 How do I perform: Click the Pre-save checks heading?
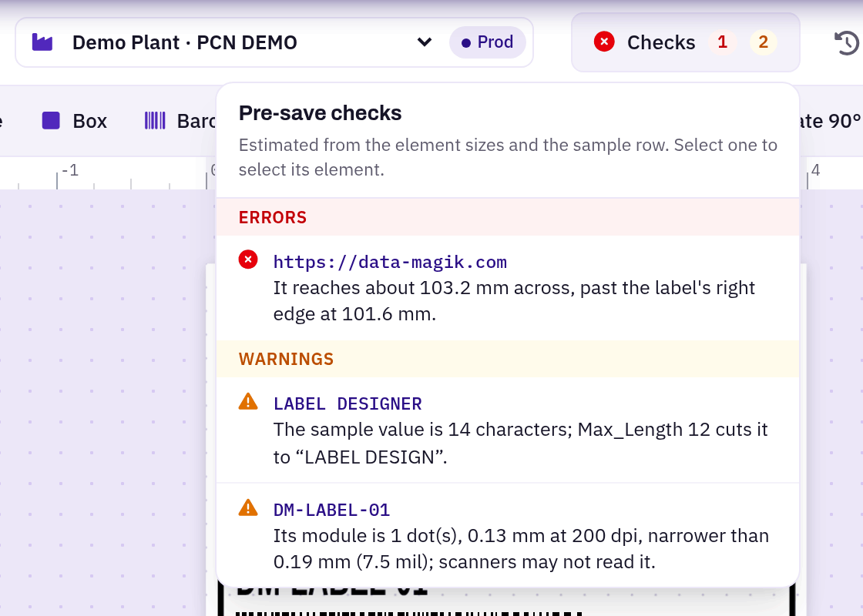coord(321,112)
